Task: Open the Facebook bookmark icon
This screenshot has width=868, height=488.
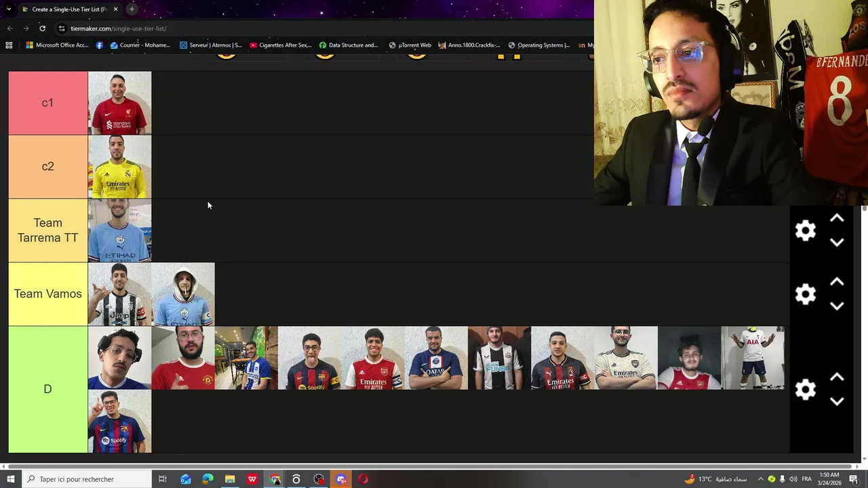Action: 100,45
